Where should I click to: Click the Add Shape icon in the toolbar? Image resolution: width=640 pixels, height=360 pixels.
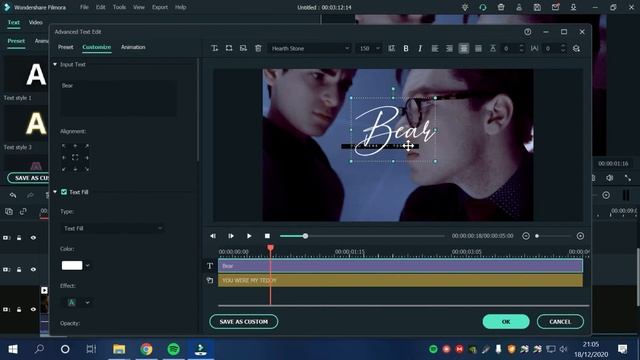(x=229, y=48)
